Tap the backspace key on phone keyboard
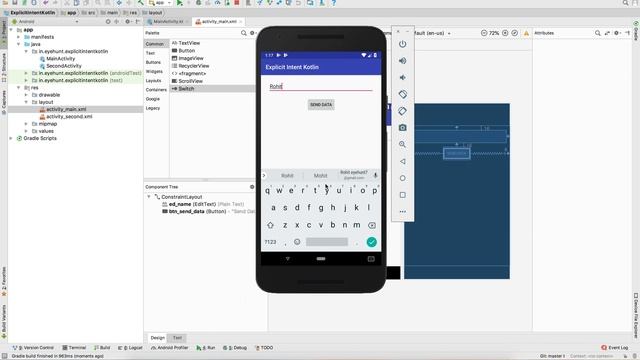Screen dimensions: 640x360 coord(372,225)
